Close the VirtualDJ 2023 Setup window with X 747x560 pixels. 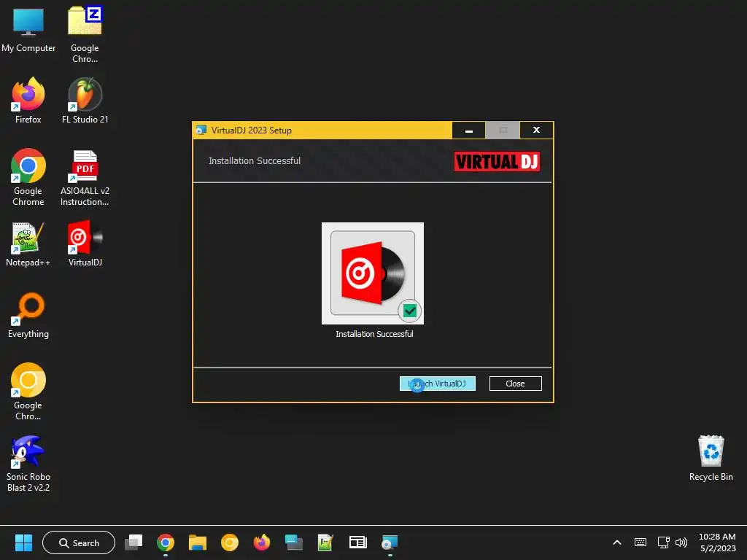tap(536, 131)
